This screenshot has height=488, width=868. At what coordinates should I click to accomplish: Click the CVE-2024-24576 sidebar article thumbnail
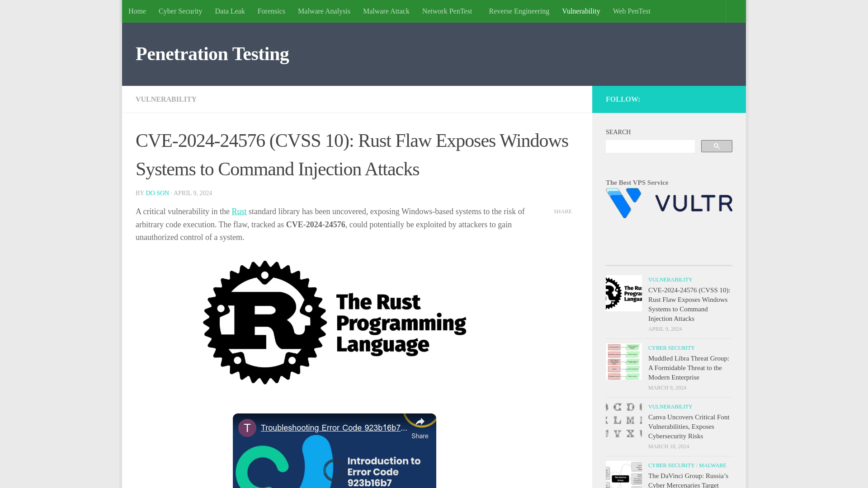[623, 293]
